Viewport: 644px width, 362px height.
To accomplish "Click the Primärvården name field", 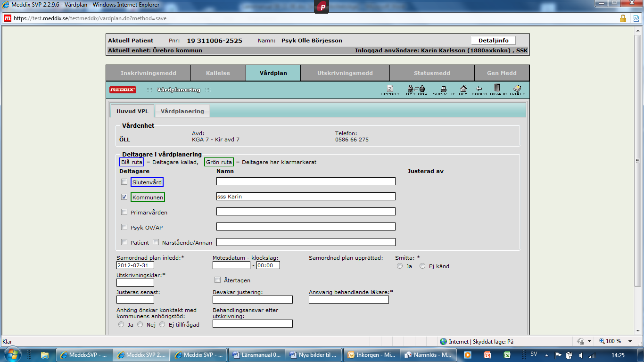I will 306,212.
